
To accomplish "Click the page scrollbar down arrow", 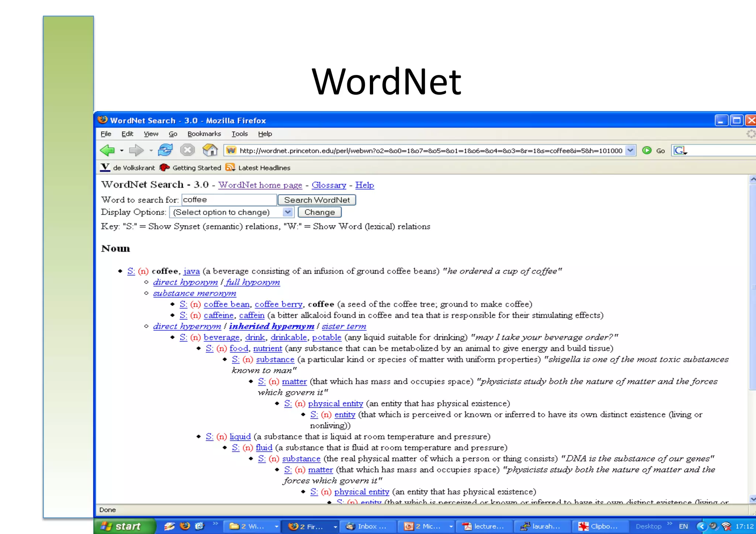I will click(752, 499).
